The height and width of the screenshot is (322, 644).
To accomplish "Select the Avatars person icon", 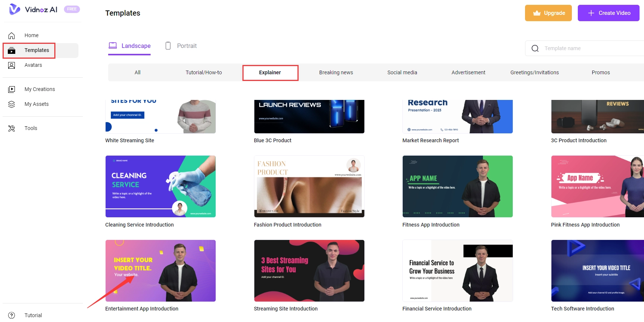I will point(12,65).
